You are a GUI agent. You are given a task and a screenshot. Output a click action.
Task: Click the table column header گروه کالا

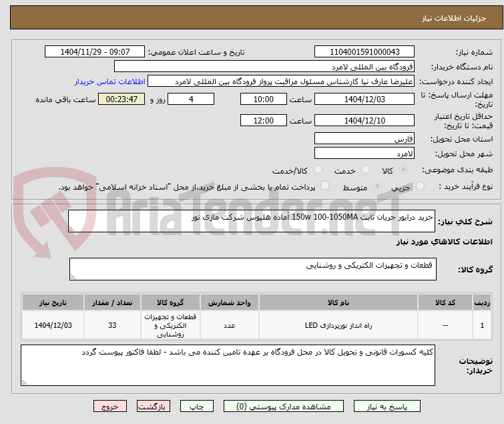pos(170,302)
